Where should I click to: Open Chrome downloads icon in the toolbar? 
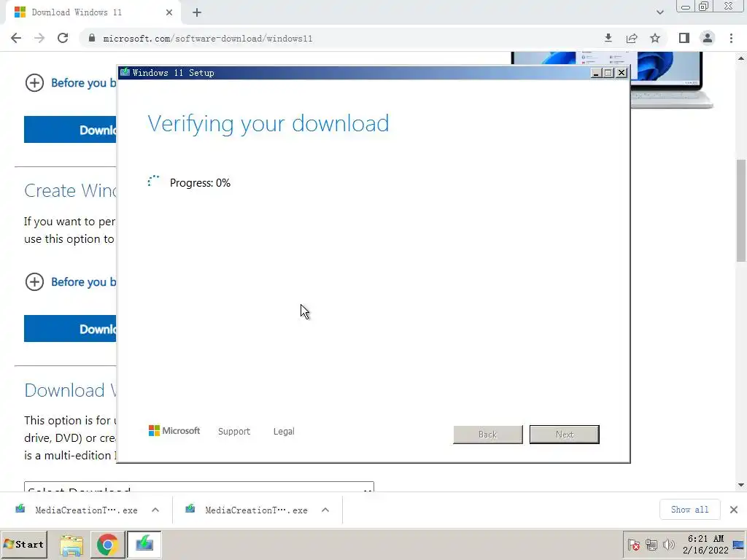(x=608, y=38)
